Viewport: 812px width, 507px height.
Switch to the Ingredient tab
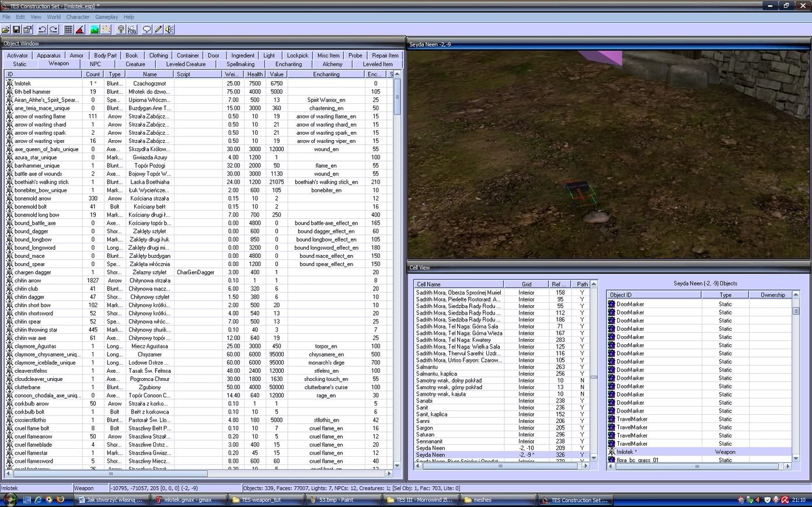pos(243,55)
